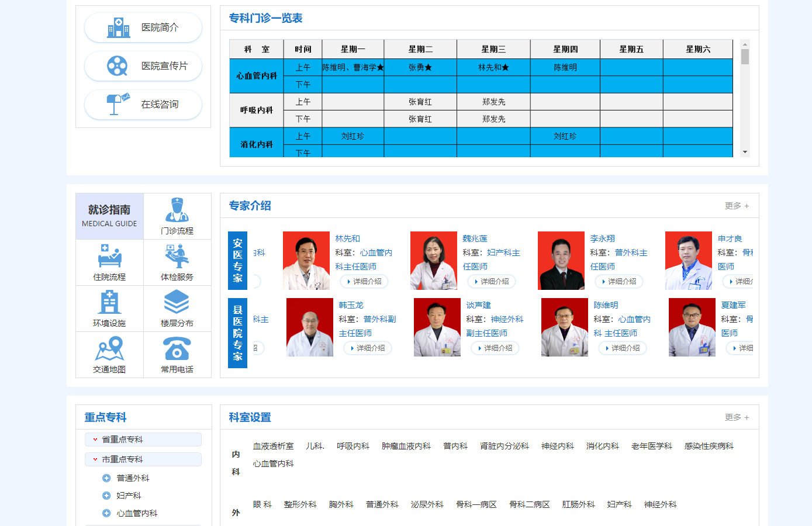
Task: Open 住院流程 hospital bed icon
Action: click(x=109, y=256)
